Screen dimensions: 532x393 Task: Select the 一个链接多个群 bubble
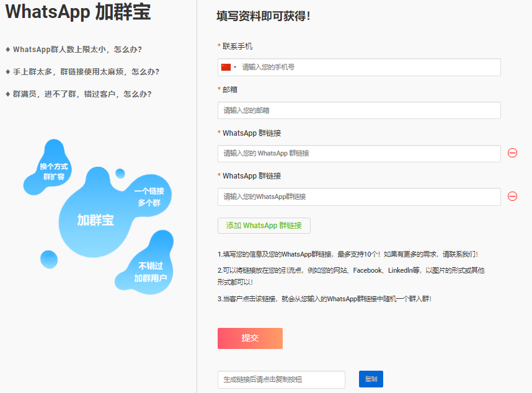(x=149, y=196)
